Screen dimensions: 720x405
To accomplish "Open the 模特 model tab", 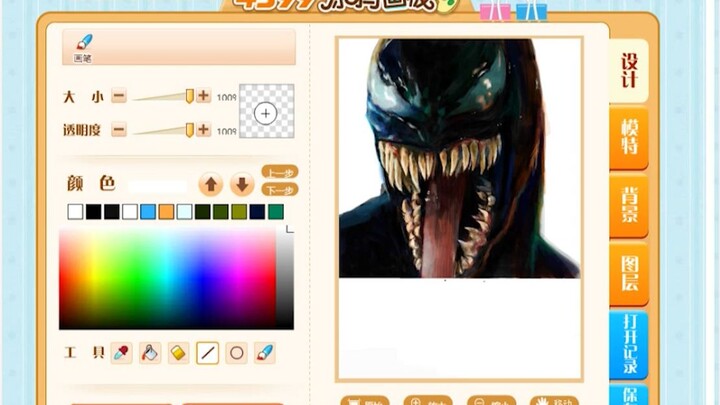I will tap(629, 138).
